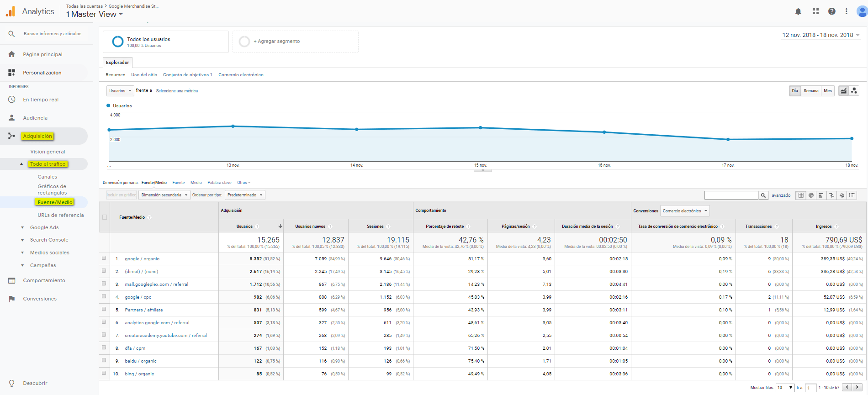This screenshot has width=868, height=395.
Task: Open the Google apps grid icon
Action: coord(815,11)
